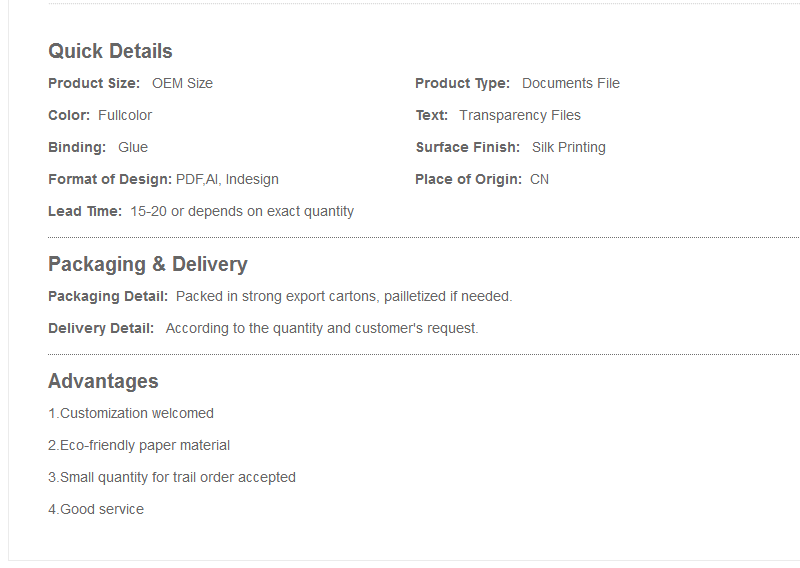Click the Eco-friendly paper material line
This screenshot has height=568, width=800.
tap(139, 446)
